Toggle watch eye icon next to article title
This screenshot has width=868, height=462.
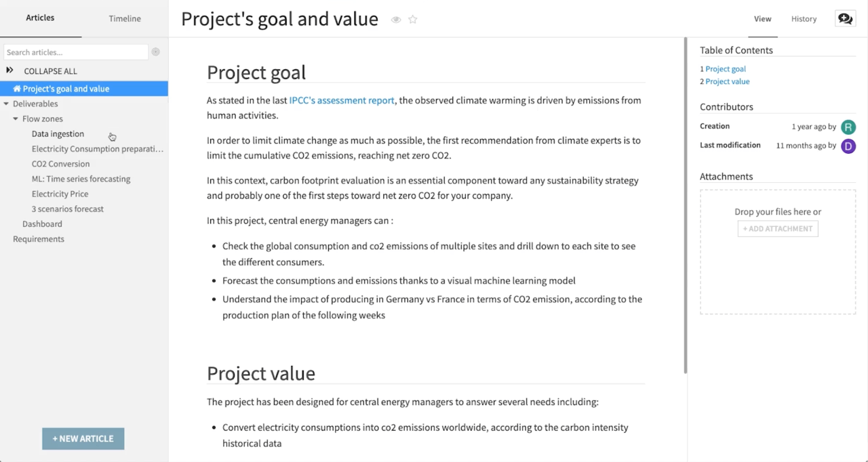395,19
